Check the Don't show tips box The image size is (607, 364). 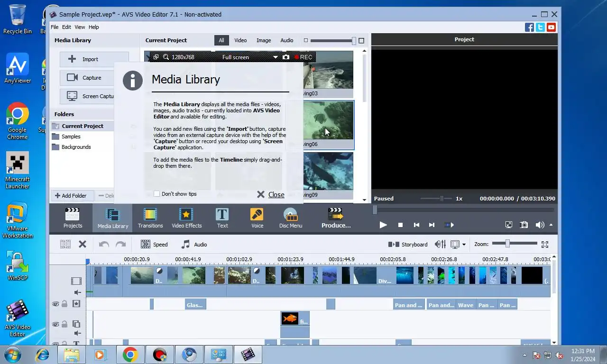pyautogui.click(x=156, y=194)
